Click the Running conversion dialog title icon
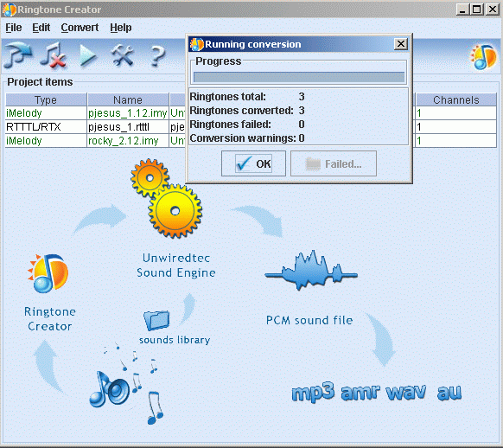This screenshot has width=503, height=448. click(197, 44)
